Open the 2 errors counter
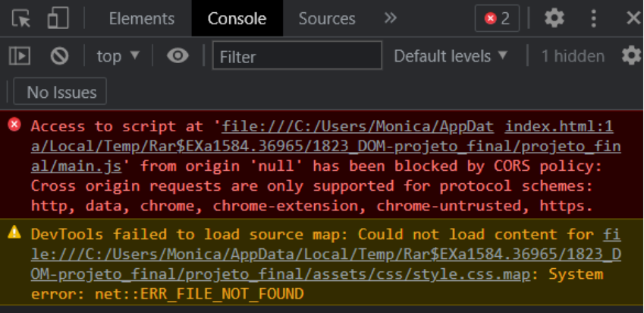 pyautogui.click(x=497, y=18)
